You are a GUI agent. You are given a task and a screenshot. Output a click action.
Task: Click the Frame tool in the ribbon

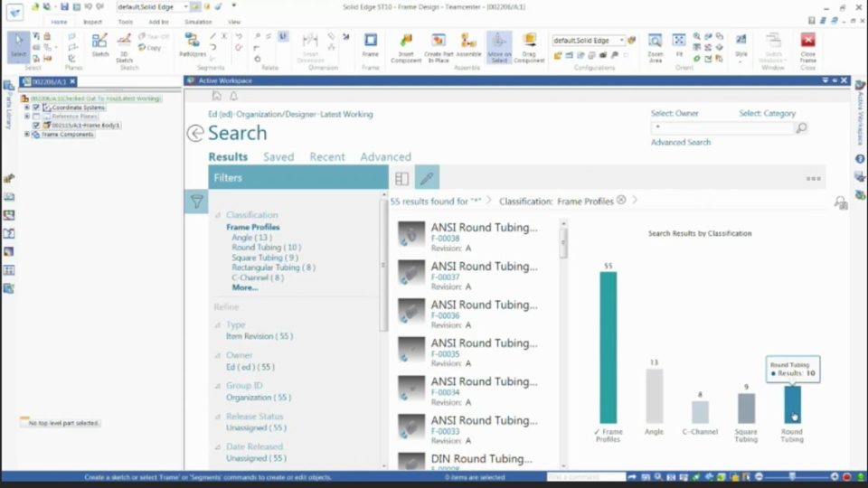point(371,45)
